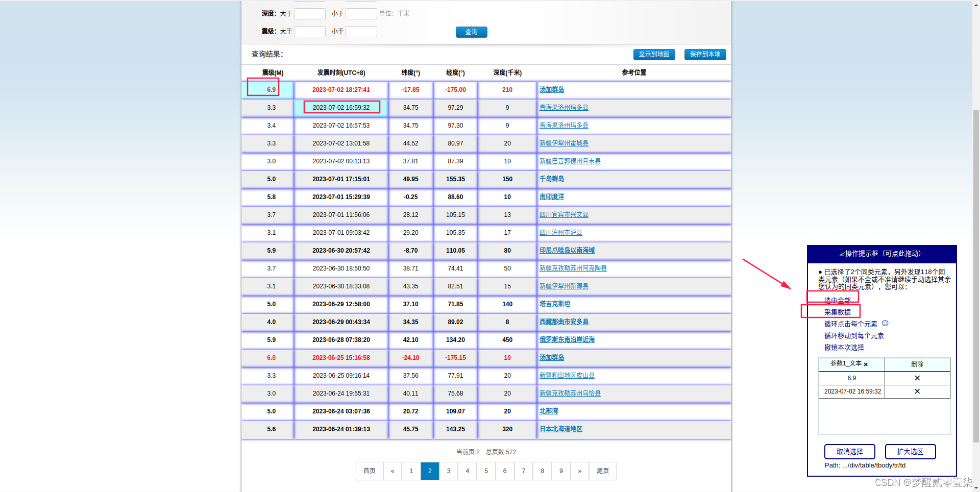Click the 参考位置 column header

click(x=634, y=73)
